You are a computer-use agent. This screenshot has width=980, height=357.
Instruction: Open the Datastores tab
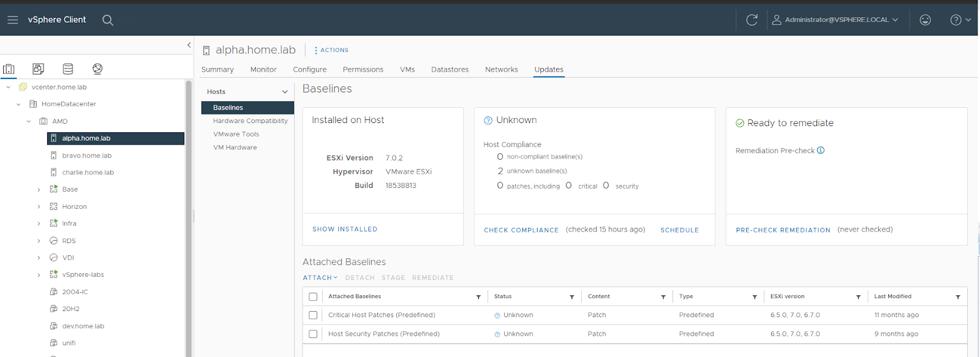pos(450,69)
